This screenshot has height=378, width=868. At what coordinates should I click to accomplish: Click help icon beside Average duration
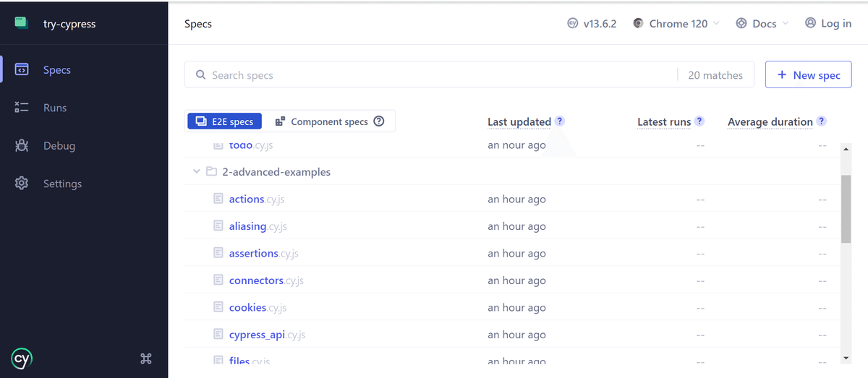822,121
